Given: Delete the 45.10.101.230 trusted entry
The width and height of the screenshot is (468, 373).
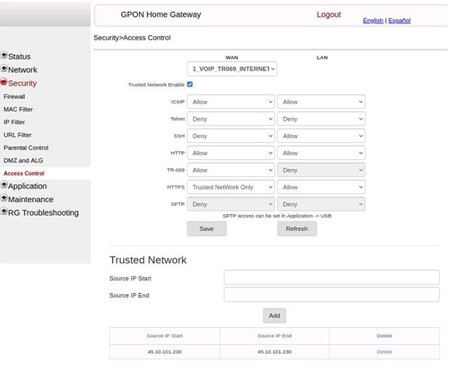Looking at the screenshot, I should (x=384, y=352).
